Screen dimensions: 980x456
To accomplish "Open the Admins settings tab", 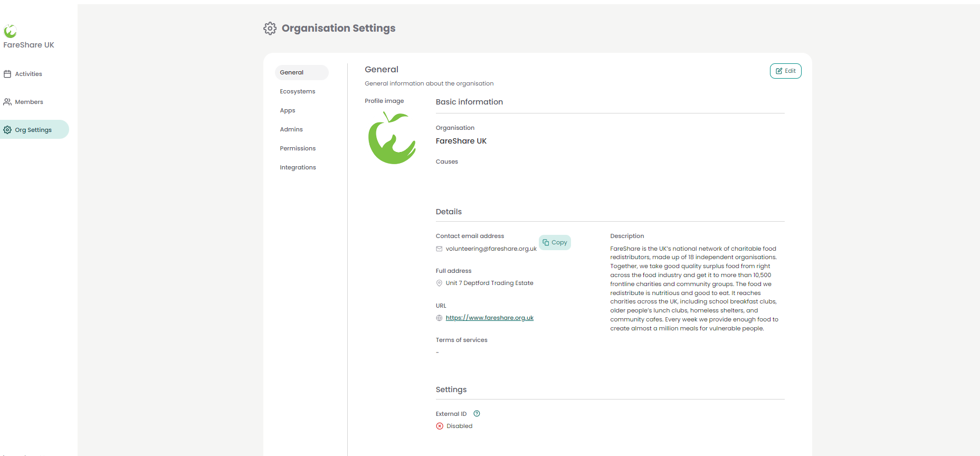I will (x=291, y=129).
